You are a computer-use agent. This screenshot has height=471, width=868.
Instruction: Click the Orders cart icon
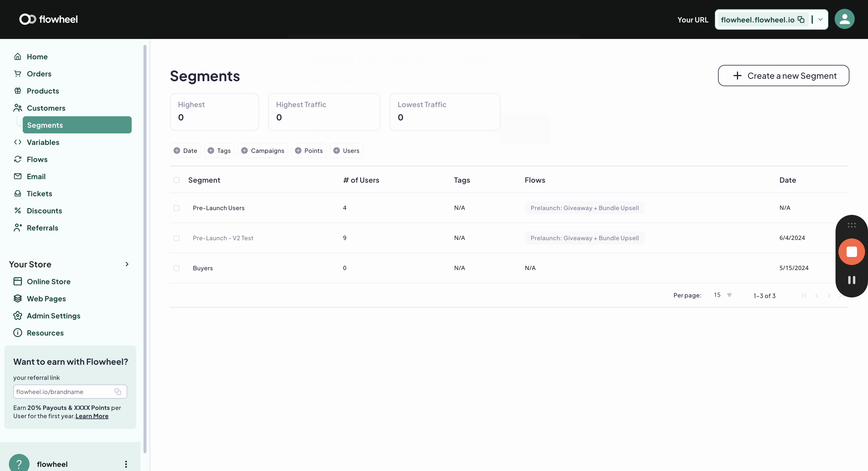point(17,74)
